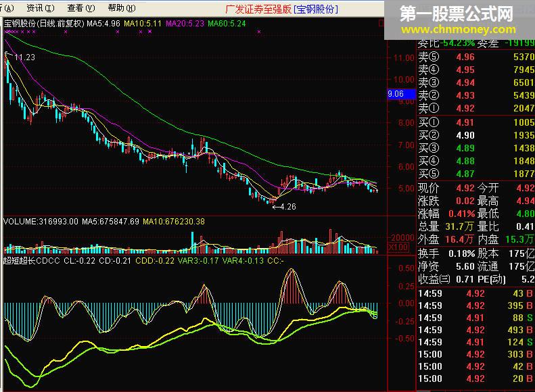This screenshot has width=535, height=392.
Task: Click the 宝钢股份(日线.前复权) chart title
Action: (44, 24)
